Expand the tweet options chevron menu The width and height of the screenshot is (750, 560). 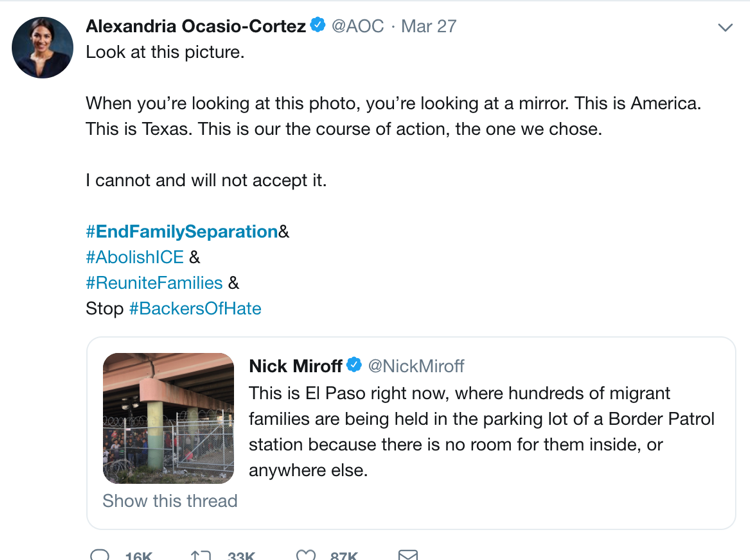point(726,28)
